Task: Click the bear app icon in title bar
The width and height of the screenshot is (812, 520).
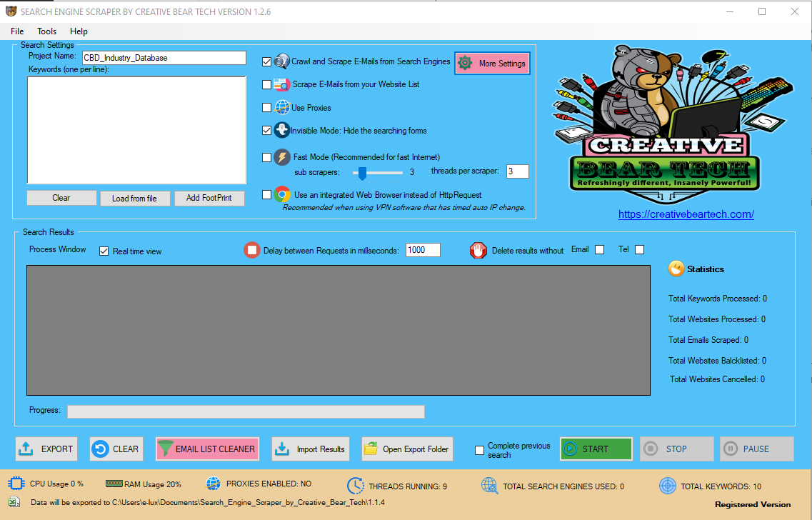Action: pyautogui.click(x=11, y=11)
